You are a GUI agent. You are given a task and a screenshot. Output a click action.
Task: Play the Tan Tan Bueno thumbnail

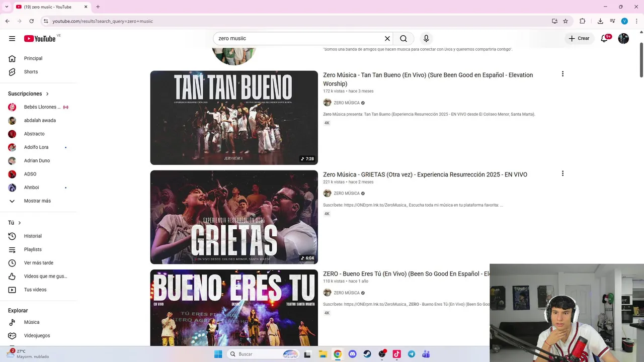[x=234, y=118]
